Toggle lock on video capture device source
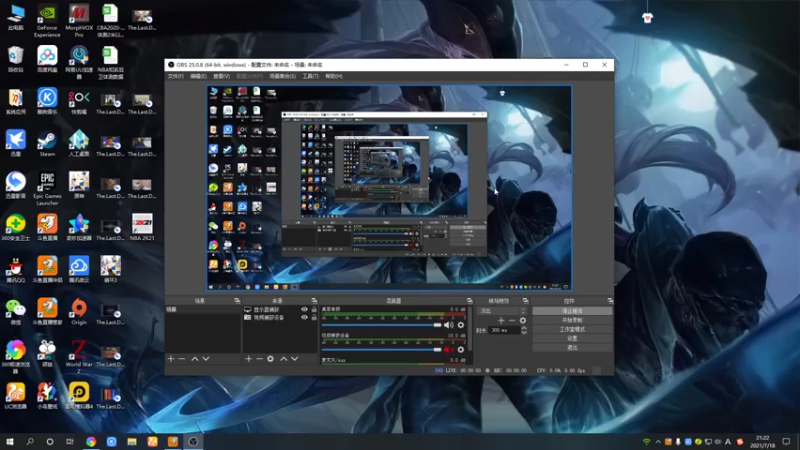The width and height of the screenshot is (800, 450). click(x=314, y=317)
